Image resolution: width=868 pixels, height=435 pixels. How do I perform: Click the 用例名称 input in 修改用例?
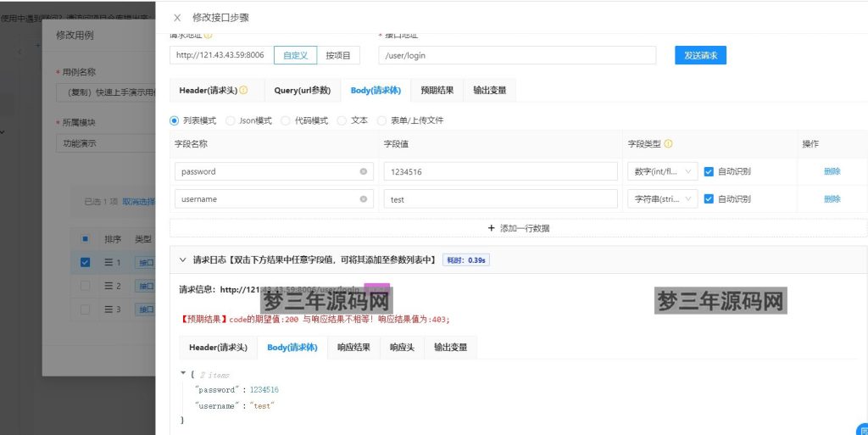(105, 92)
